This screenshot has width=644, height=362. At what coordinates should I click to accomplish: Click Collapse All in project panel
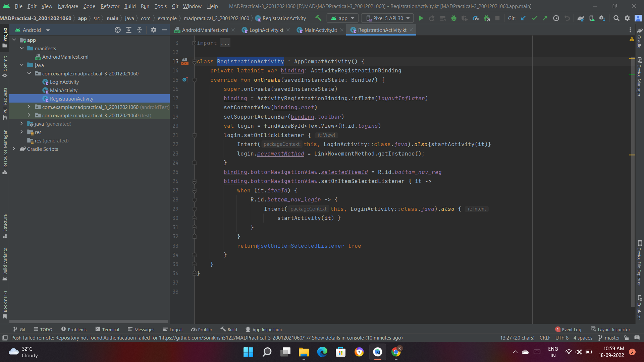(140, 30)
